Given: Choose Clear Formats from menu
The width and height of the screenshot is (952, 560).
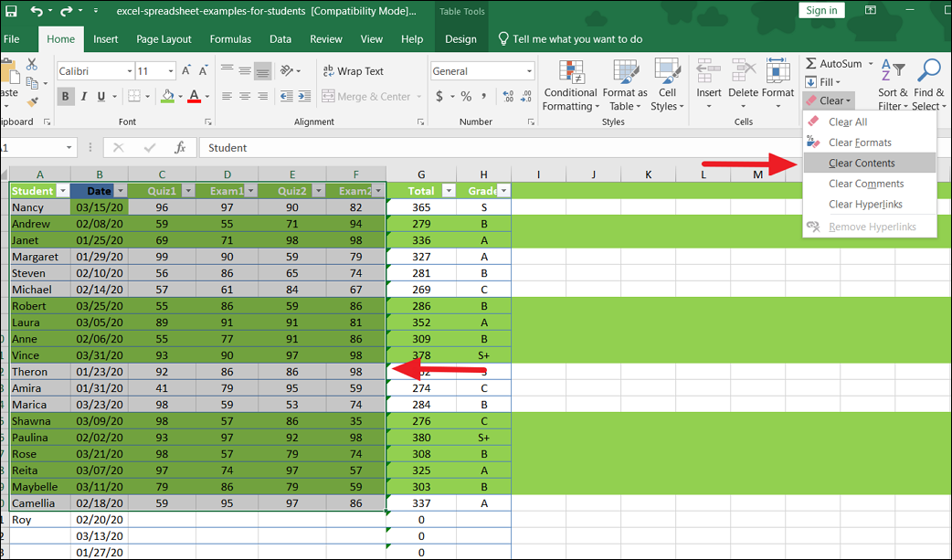Looking at the screenshot, I should click(870, 143).
